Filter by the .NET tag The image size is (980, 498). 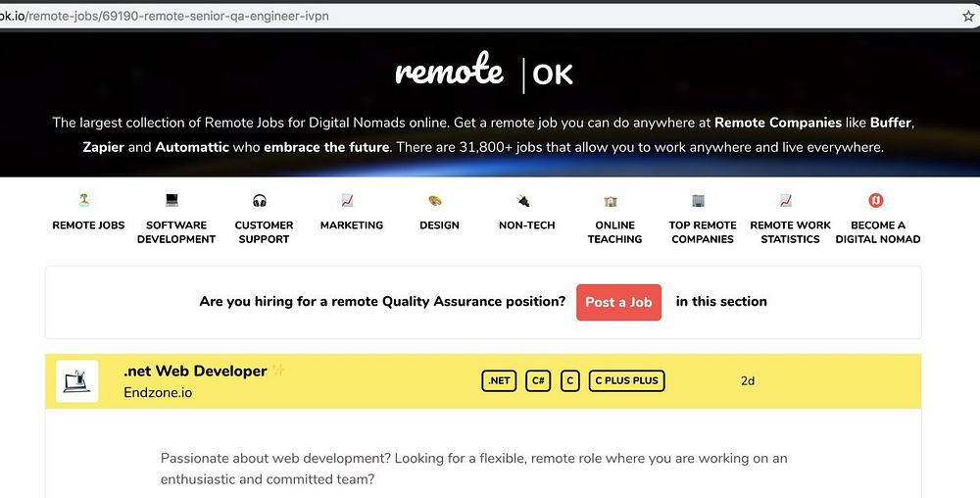pos(499,380)
